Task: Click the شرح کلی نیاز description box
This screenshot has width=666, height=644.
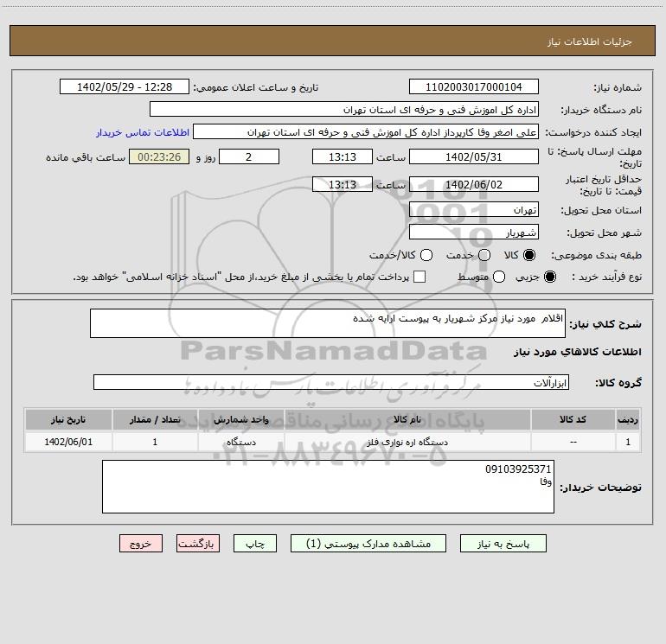Action: click(x=328, y=323)
